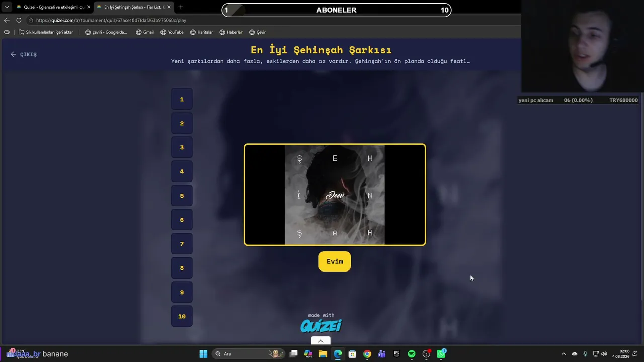Click the ABONELER subscriber goal bar
The height and width of the screenshot is (362, 644).
pyautogui.click(x=337, y=10)
